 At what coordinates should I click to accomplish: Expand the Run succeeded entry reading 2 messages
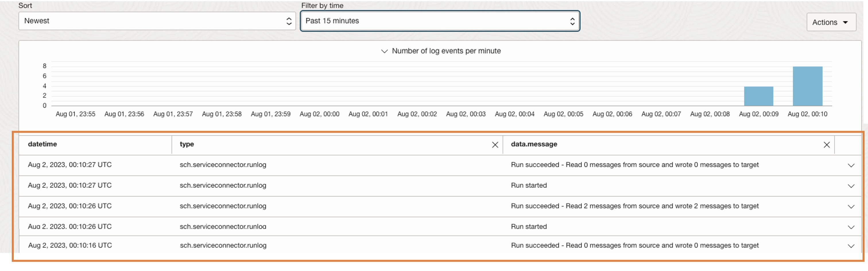pyautogui.click(x=851, y=206)
